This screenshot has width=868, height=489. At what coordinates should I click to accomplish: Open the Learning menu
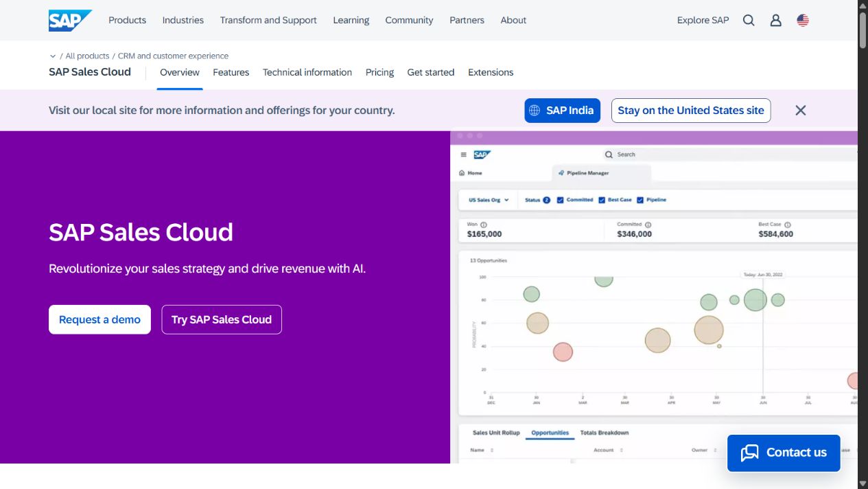tap(351, 21)
